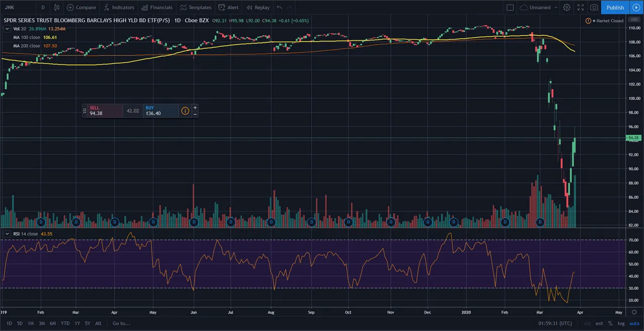The image size is (644, 331).
Task: Take a chart snapshot with camera icon
Action: pos(594,8)
